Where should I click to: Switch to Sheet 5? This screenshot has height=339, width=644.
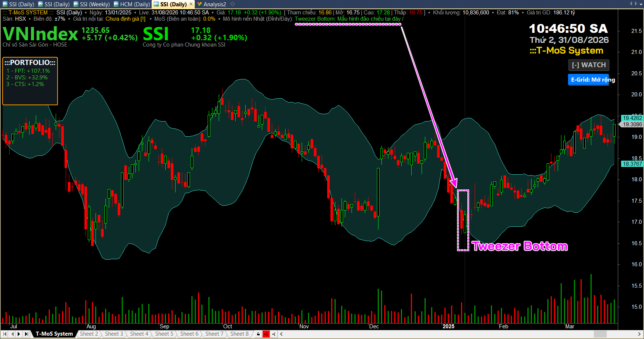pyautogui.click(x=164, y=334)
